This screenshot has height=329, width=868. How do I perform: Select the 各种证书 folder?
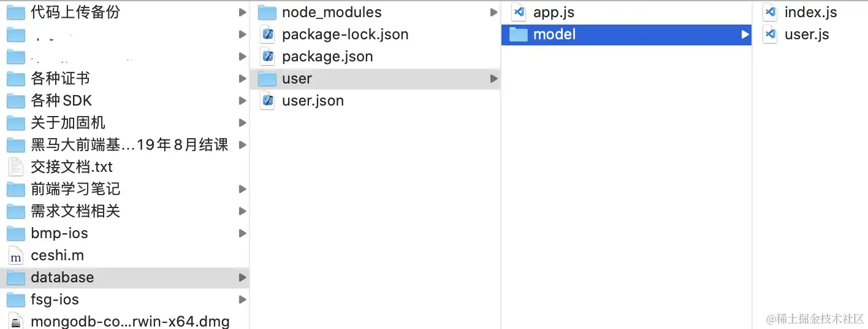pos(60,79)
